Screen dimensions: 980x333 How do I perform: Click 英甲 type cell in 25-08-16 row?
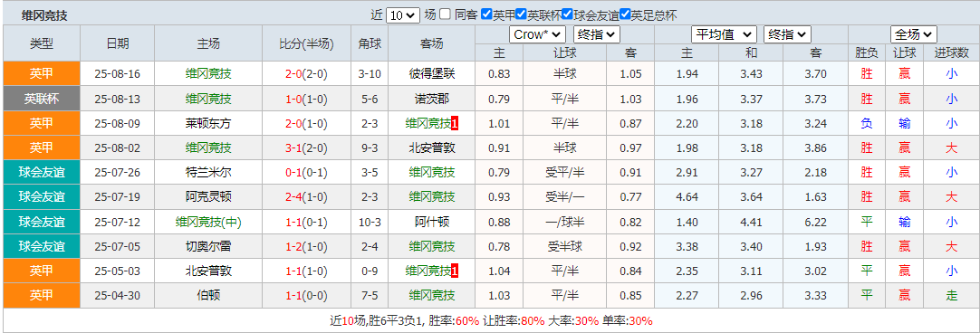click(42, 74)
